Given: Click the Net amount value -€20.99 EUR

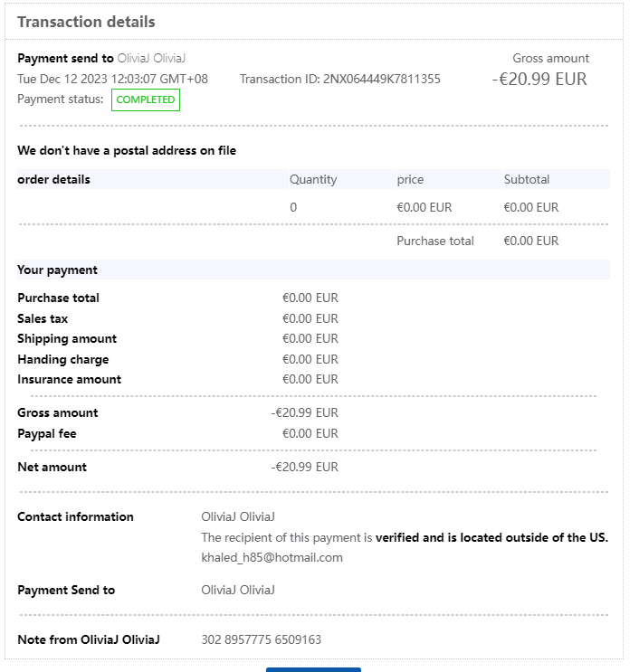Looking at the screenshot, I should tap(304, 467).
